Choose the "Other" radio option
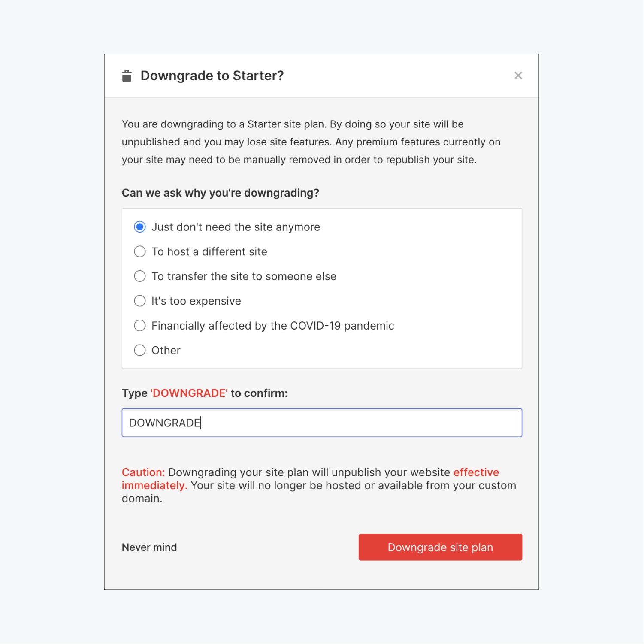The image size is (644, 644). coord(140,351)
